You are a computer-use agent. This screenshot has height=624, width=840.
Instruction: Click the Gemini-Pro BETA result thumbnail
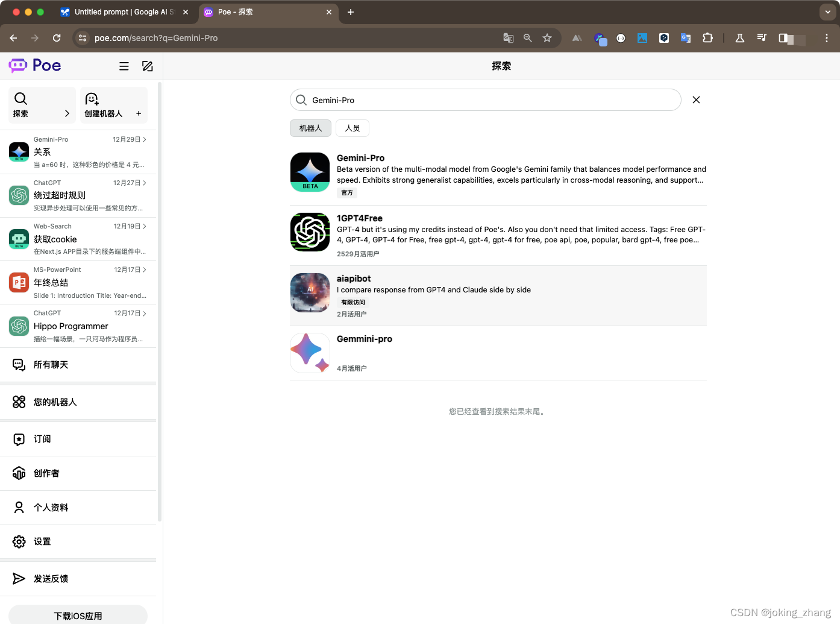click(x=310, y=172)
